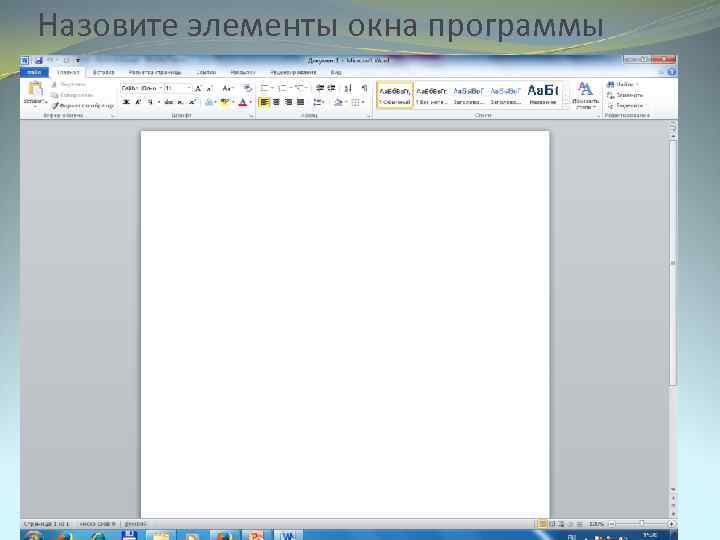Click the Word icon on the taskbar
Screen dimensions: 720x540
tap(288, 535)
